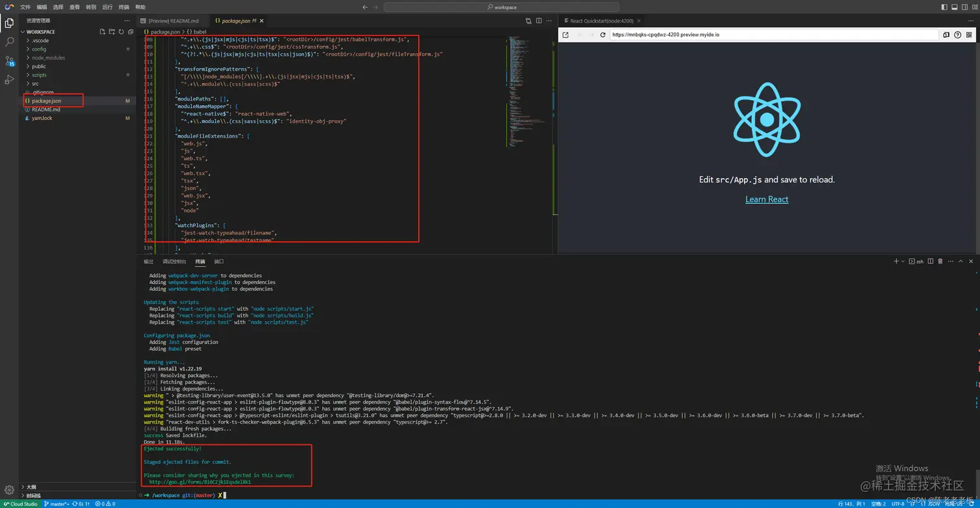
Task: Open the Search view in activity bar
Action: tap(9, 42)
